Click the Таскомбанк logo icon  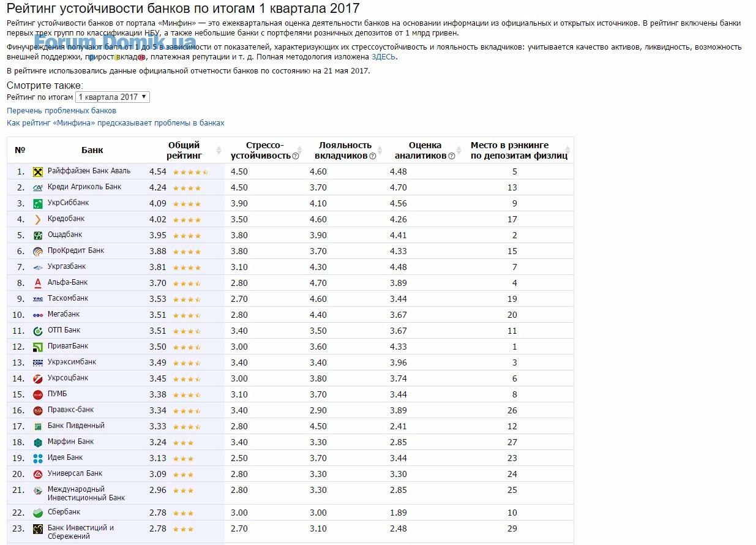pyautogui.click(x=38, y=299)
